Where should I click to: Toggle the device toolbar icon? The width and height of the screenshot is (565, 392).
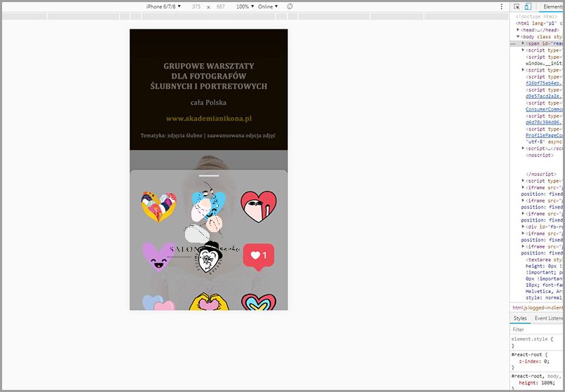527,6
